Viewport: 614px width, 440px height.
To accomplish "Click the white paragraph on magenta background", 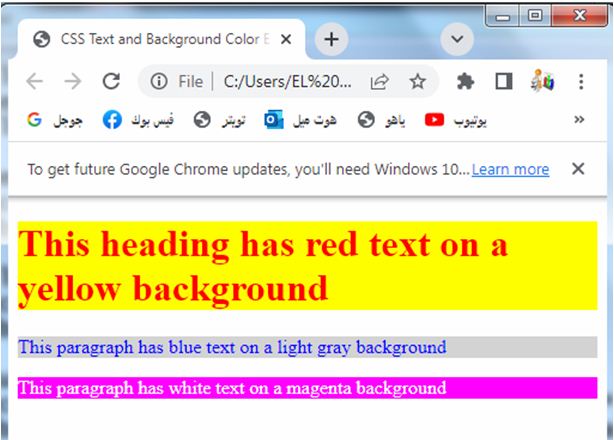I will (x=307, y=388).
